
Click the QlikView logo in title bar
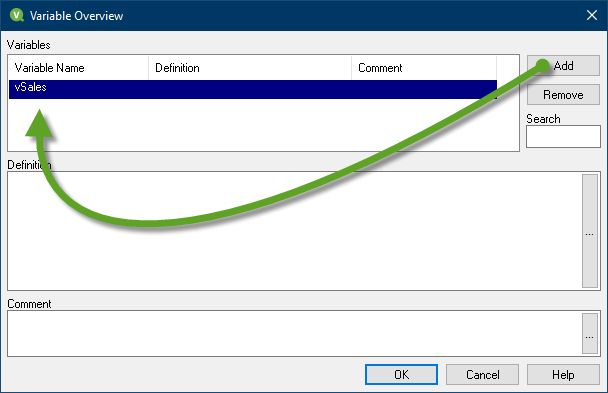(x=17, y=16)
